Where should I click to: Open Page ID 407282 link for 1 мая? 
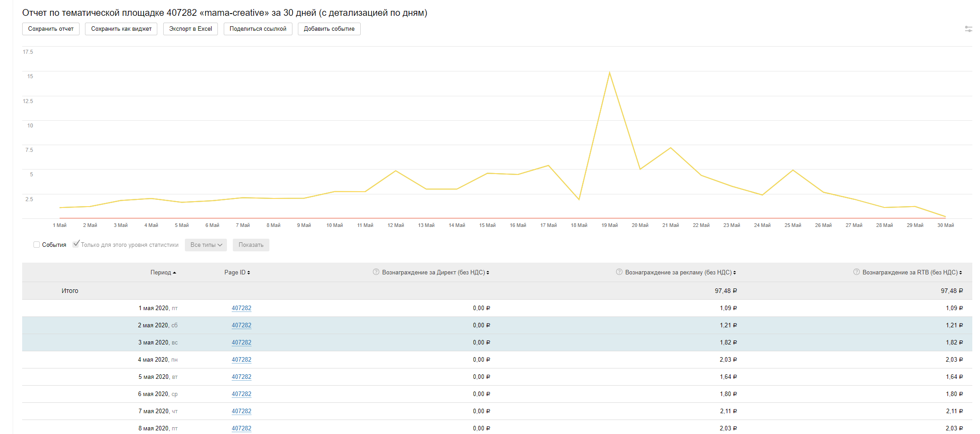(241, 308)
